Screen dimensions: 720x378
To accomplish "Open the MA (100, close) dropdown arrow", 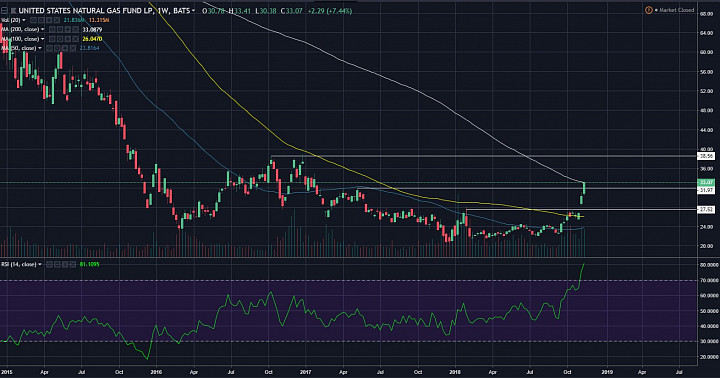I will tap(43, 39).
